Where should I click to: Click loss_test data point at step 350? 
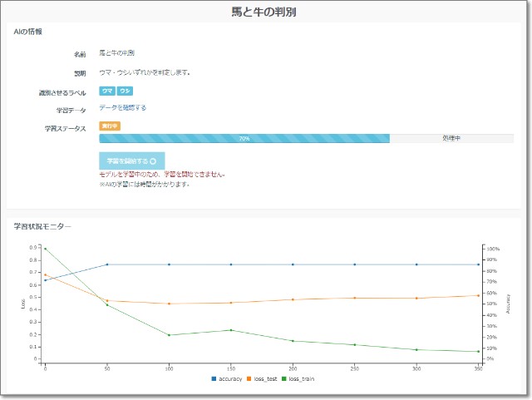point(479,295)
